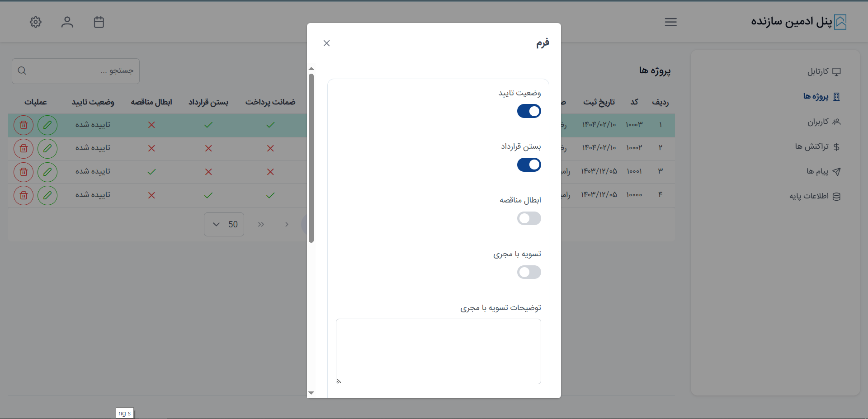Screen dimensions: 868x419
Task: Click the delete trash icon in second row
Action: (x=24, y=149)
